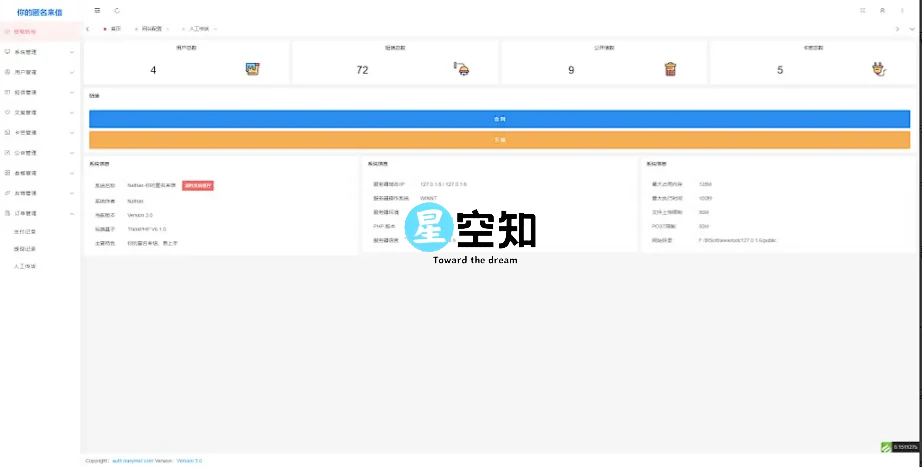This screenshot has width=922, height=467.
Task: Click the plug icon in the card showing 5
Action: pos(879,70)
